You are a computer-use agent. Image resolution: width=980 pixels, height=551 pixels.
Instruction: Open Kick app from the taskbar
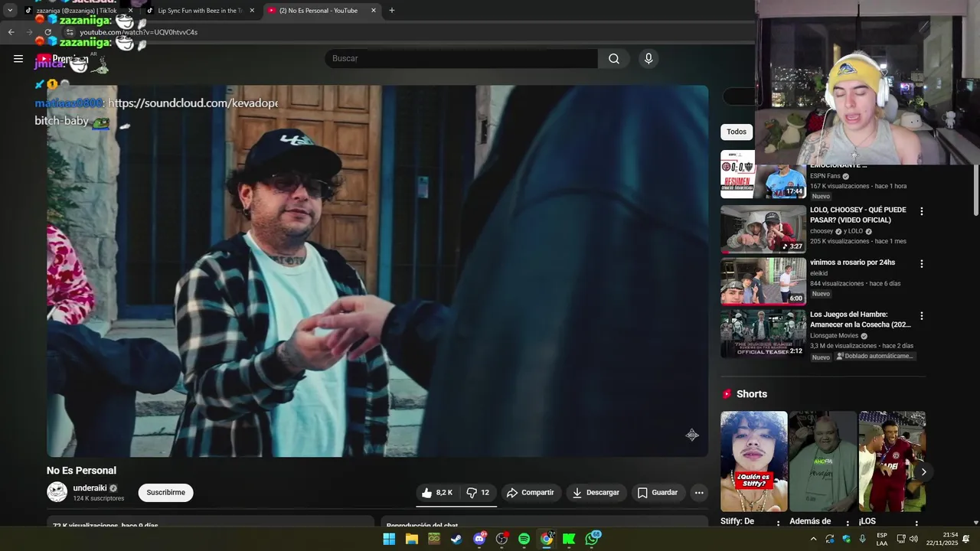click(x=569, y=539)
